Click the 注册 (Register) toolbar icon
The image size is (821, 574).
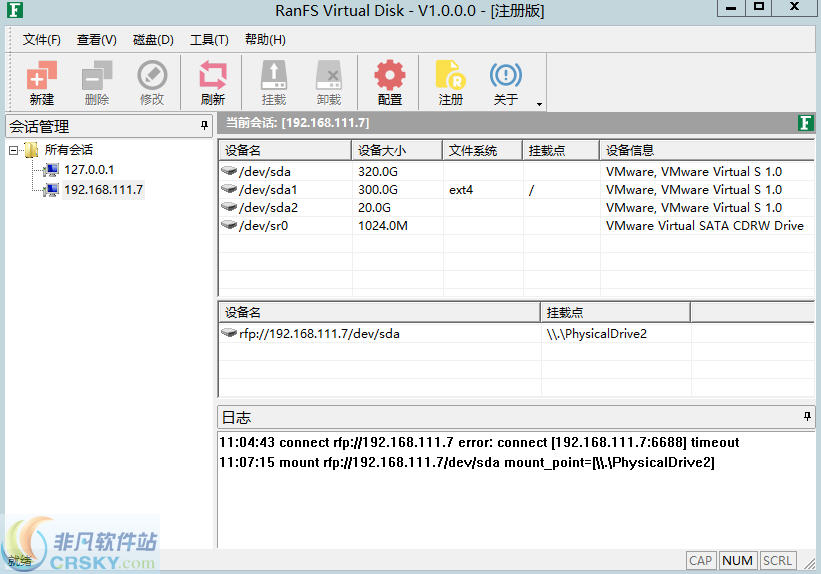[x=450, y=83]
